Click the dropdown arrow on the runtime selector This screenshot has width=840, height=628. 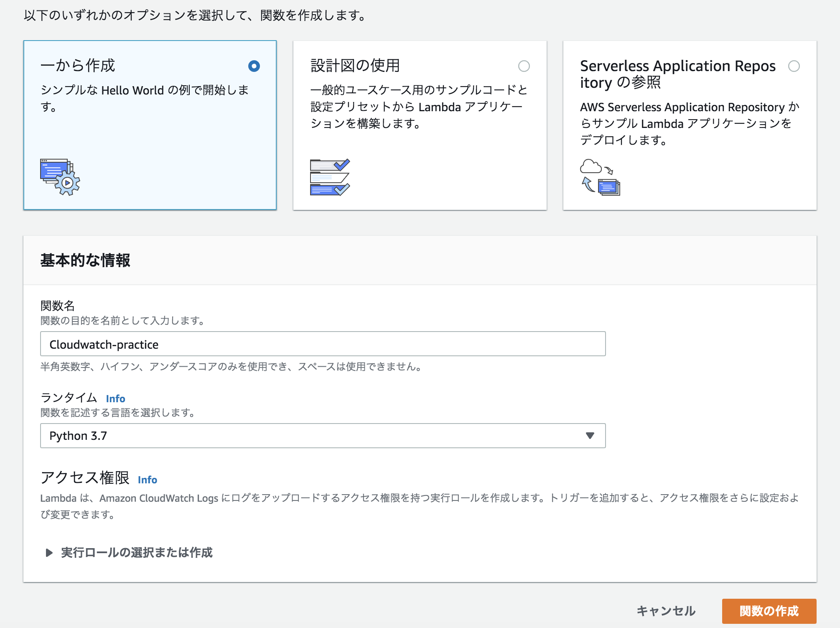coord(590,436)
